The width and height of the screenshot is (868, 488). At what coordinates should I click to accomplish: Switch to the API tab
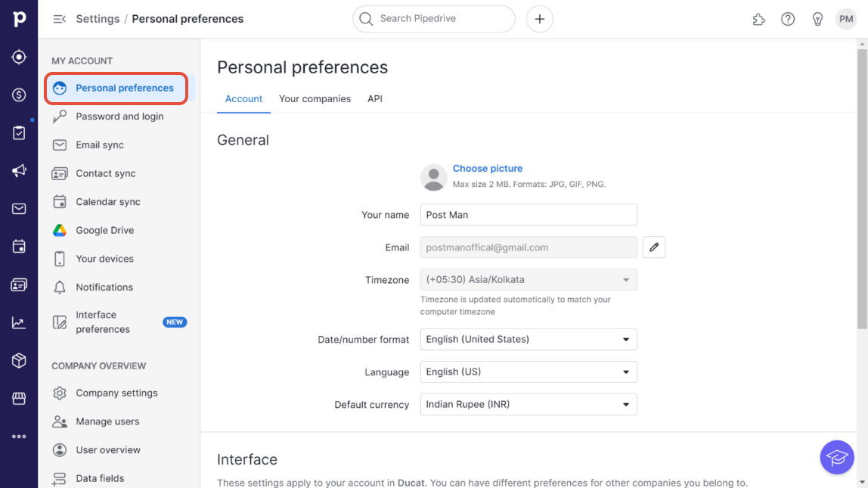pos(375,99)
